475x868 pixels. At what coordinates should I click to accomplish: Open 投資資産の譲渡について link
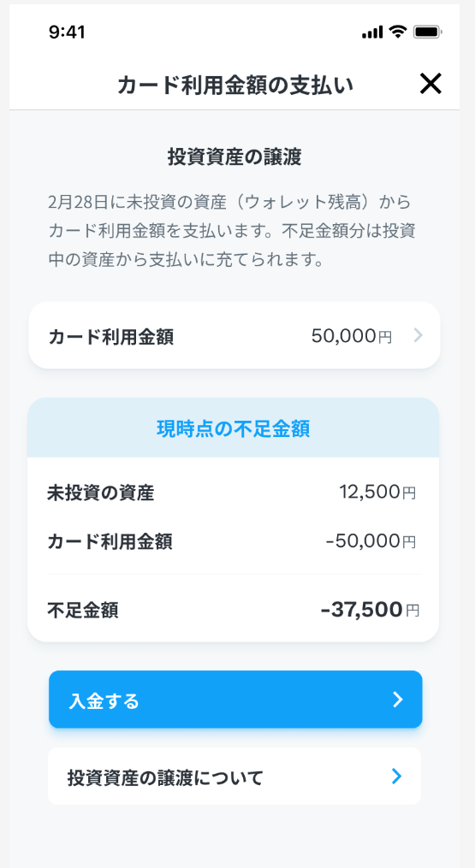tap(235, 776)
